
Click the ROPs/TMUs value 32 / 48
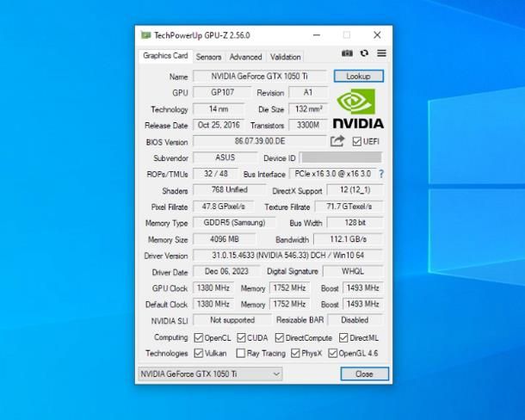(x=216, y=174)
